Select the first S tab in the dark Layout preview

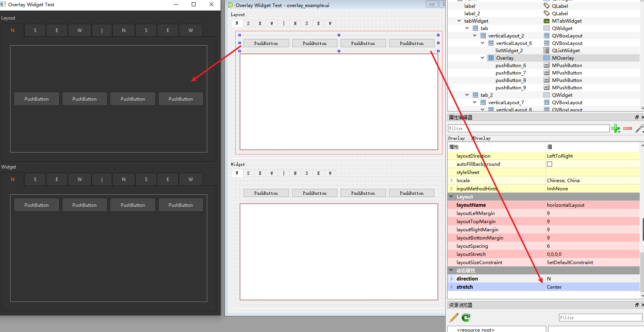point(35,30)
